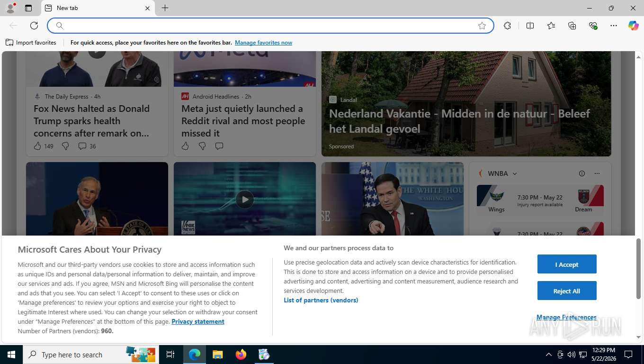Image resolution: width=644 pixels, height=364 pixels.
Task: Open the Privacy statement link
Action: point(198,321)
